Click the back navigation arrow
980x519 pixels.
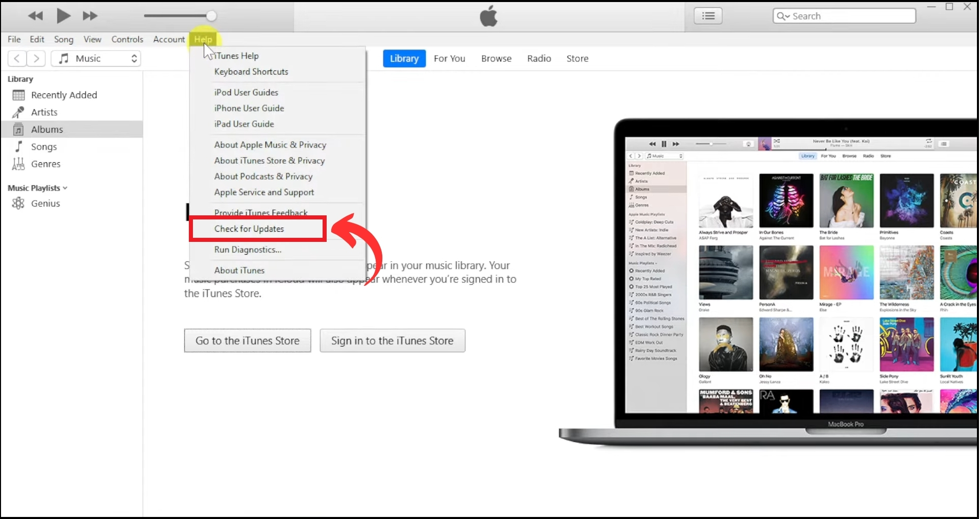coord(17,59)
